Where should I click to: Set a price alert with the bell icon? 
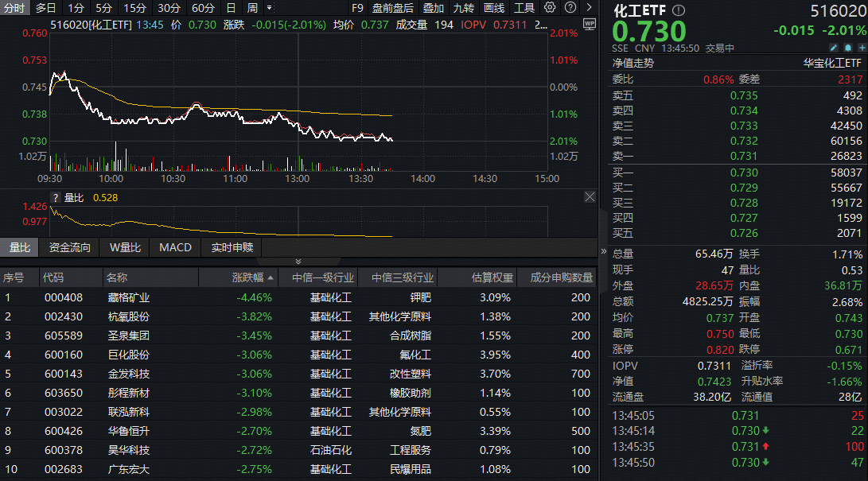click(848, 48)
